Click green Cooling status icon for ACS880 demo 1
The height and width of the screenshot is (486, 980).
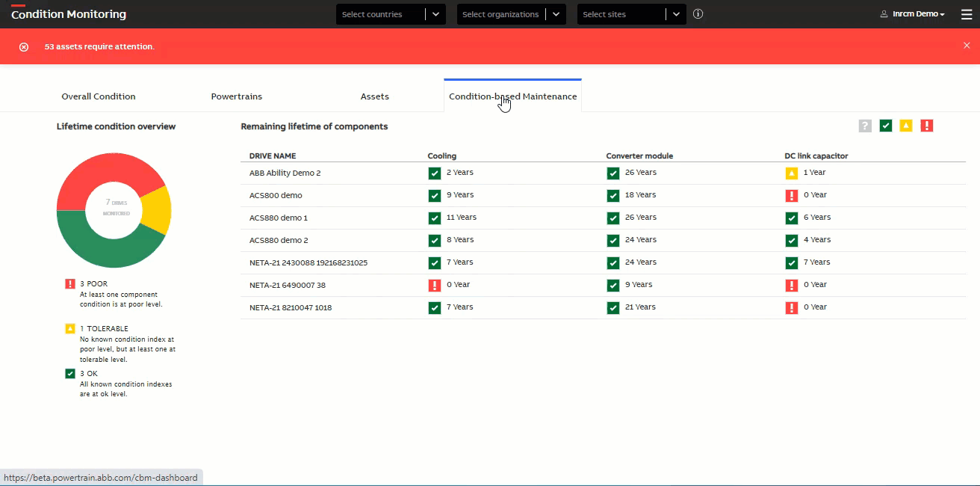click(435, 218)
